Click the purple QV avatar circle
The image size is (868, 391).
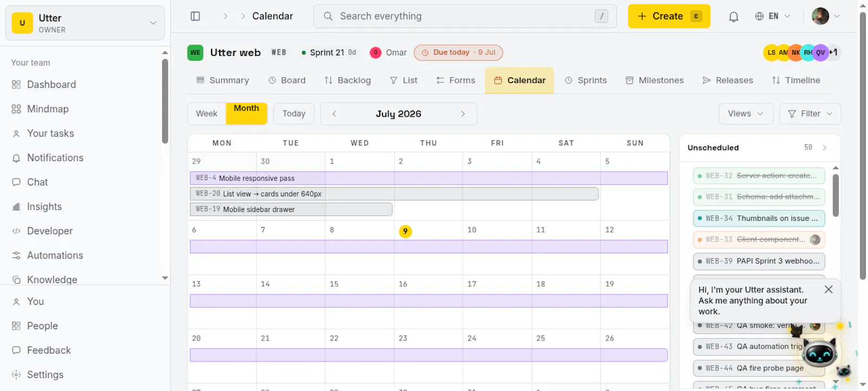click(x=820, y=53)
